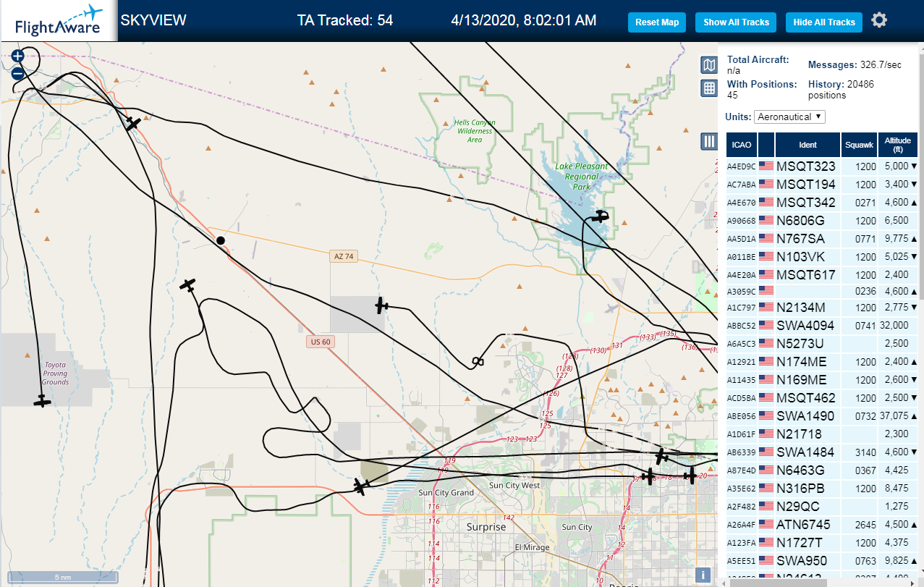Select the N5273U aircraft row

point(823,343)
